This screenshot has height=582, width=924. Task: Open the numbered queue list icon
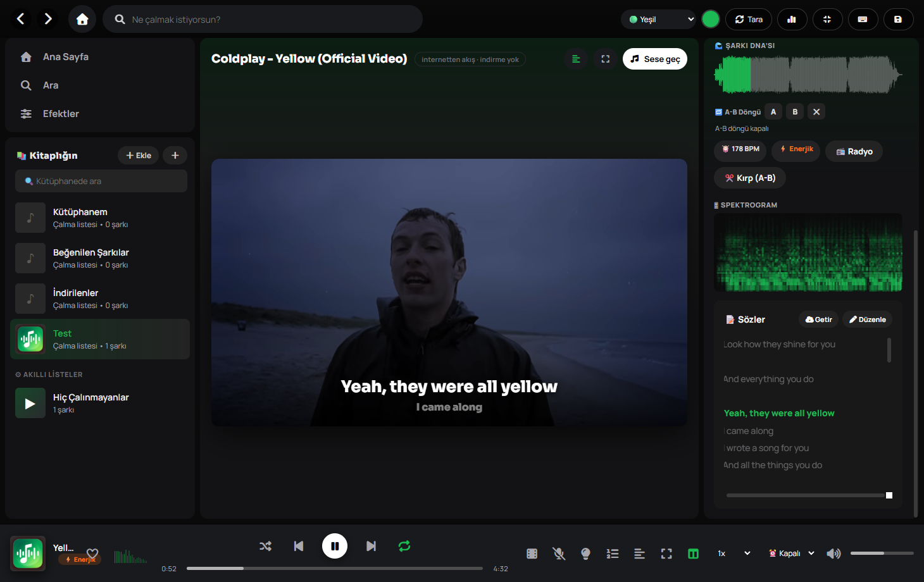(613, 554)
